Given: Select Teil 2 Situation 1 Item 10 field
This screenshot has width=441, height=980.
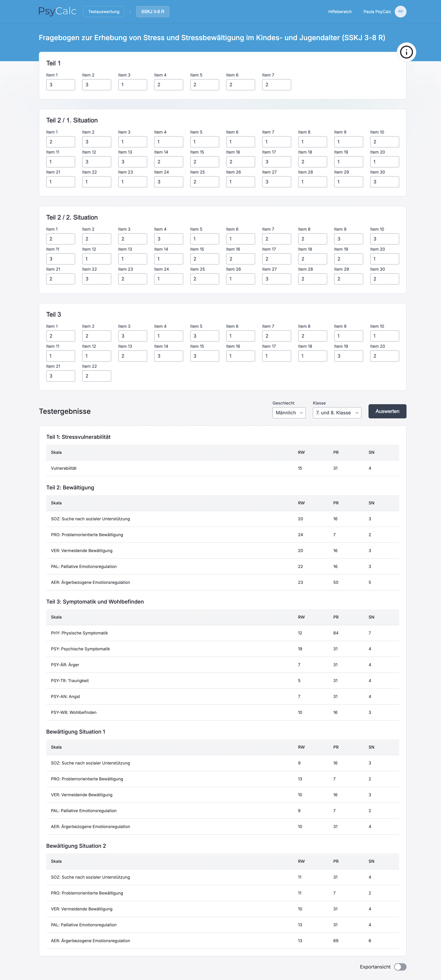Looking at the screenshot, I should (384, 142).
